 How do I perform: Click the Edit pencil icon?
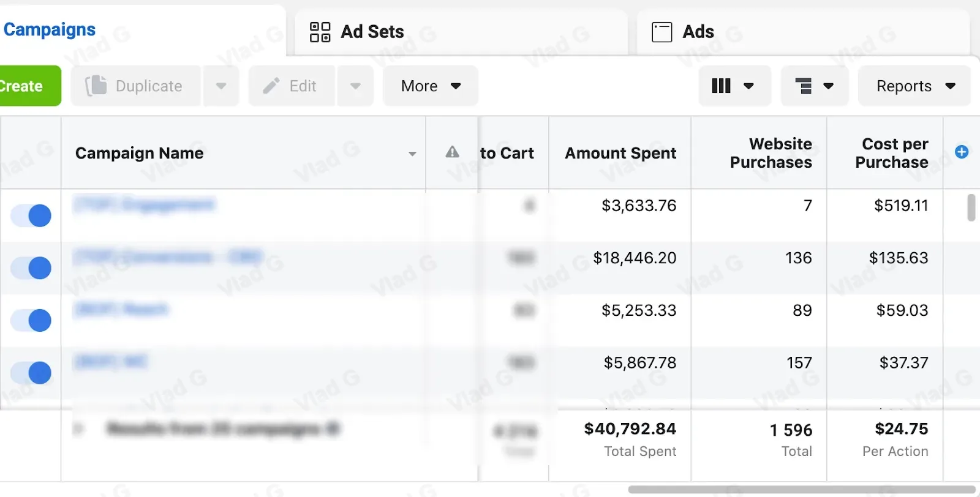pyautogui.click(x=271, y=86)
